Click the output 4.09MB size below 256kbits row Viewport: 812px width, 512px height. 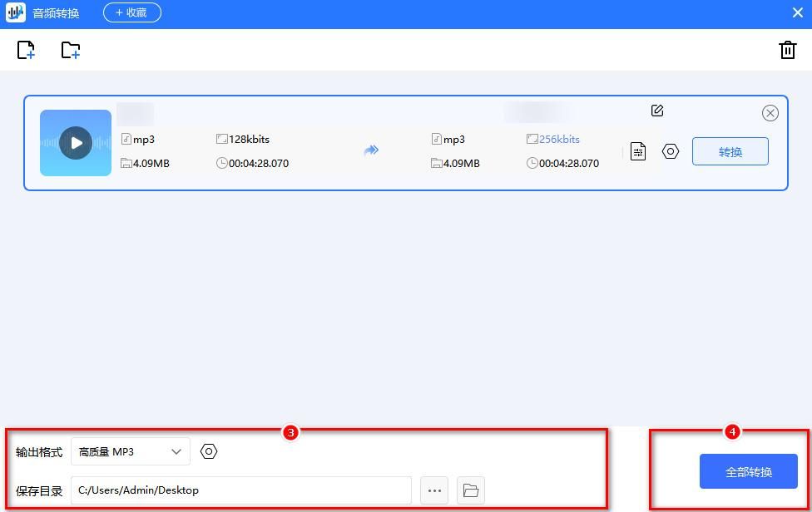462,164
